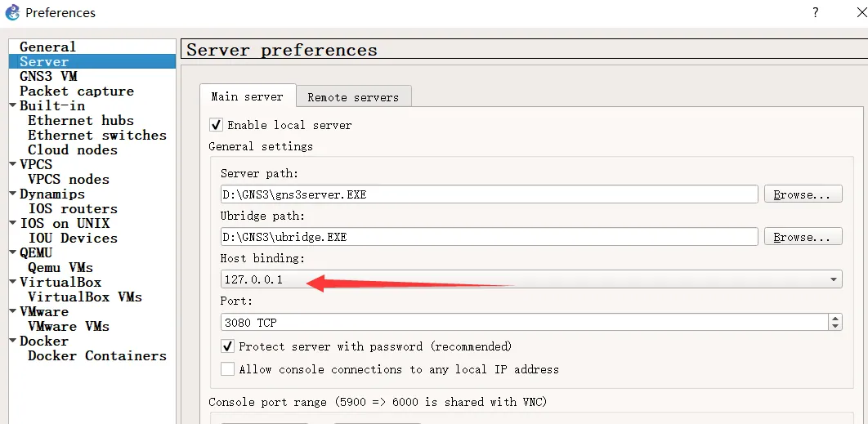Click the Port 3080 TCP field

[x=524, y=322]
